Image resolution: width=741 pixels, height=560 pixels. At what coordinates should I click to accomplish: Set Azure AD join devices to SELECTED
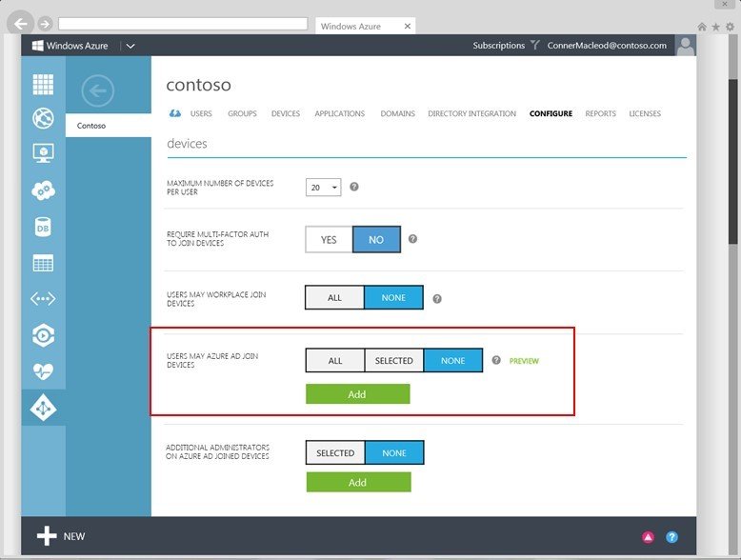coord(394,361)
